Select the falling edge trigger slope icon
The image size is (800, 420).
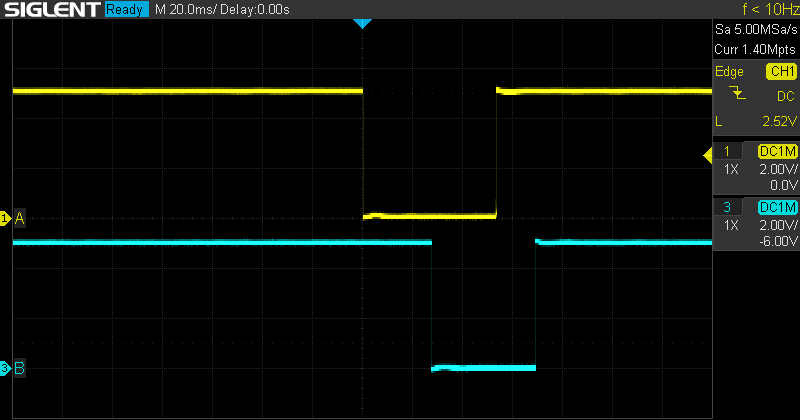(x=738, y=94)
